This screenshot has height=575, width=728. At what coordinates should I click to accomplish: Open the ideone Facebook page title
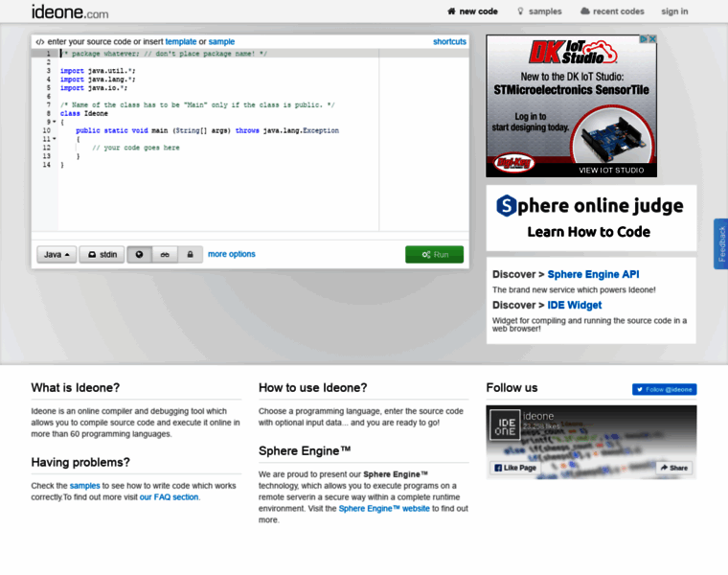[538, 416]
